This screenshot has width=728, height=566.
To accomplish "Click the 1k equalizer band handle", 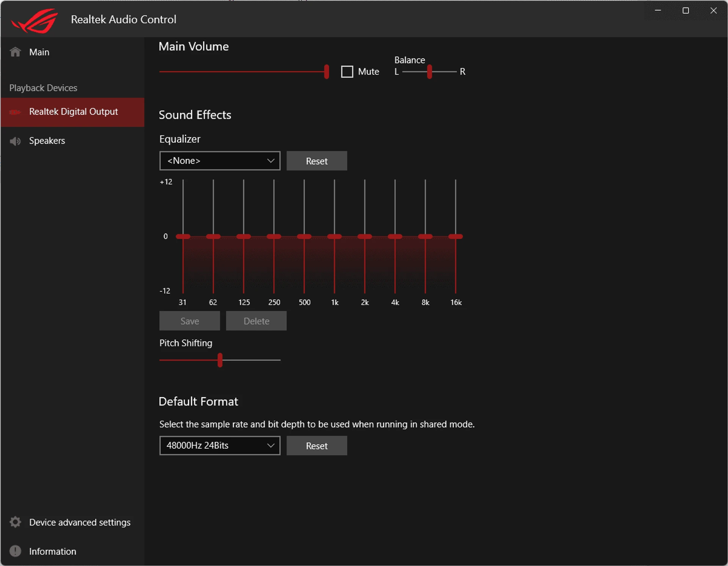I will coord(334,237).
